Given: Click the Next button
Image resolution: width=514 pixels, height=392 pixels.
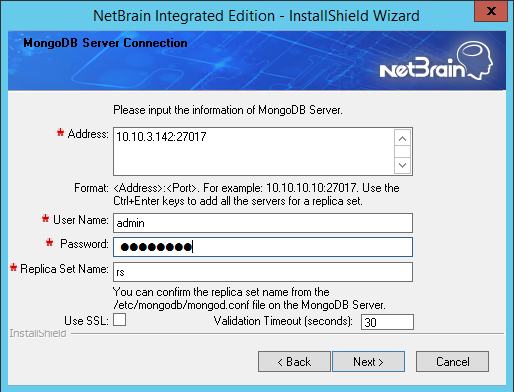Looking at the screenshot, I should 368,361.
